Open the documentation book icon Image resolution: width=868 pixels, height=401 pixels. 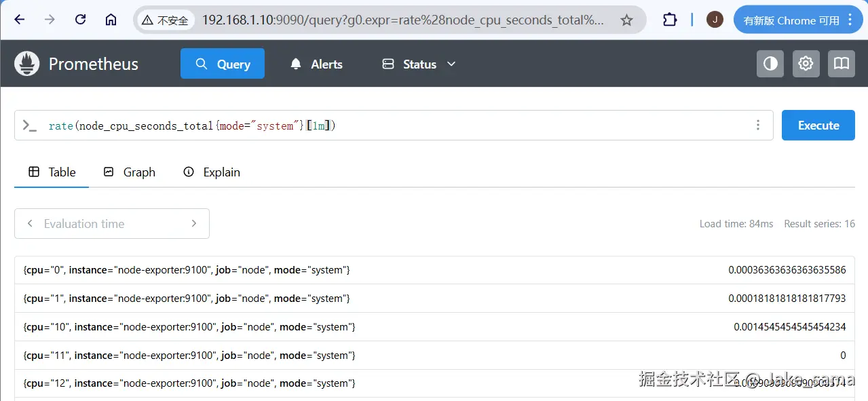(841, 63)
